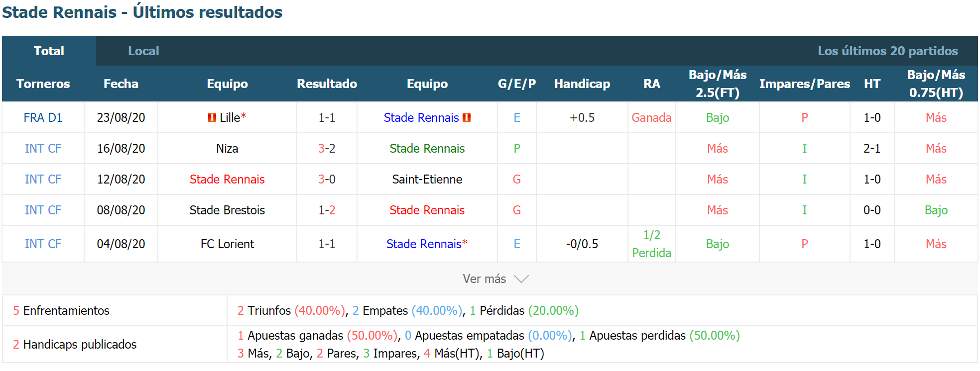Select the Total tab
Image resolution: width=980 pixels, height=371 pixels.
pos(49,51)
